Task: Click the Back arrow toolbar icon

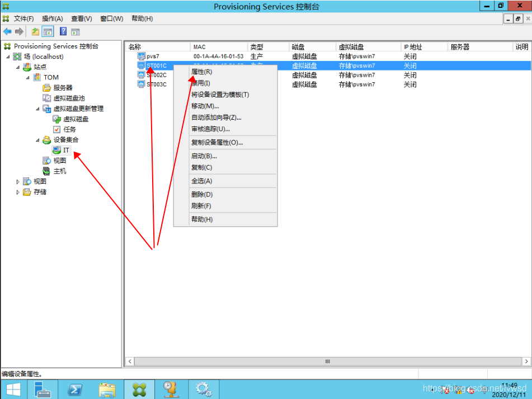Action: click(7, 32)
